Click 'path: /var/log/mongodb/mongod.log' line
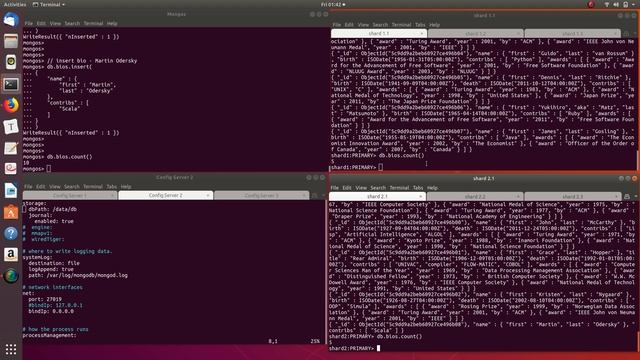 click(x=78, y=275)
